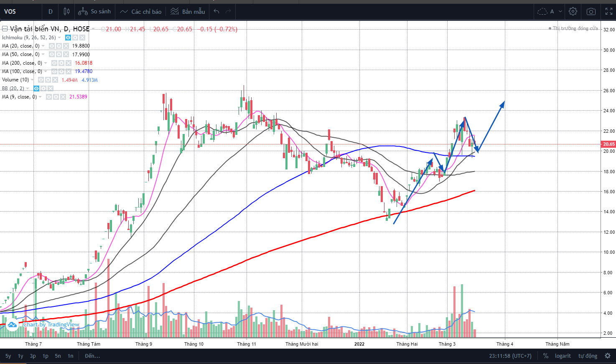Enter fullscreen mode

tap(609, 11)
